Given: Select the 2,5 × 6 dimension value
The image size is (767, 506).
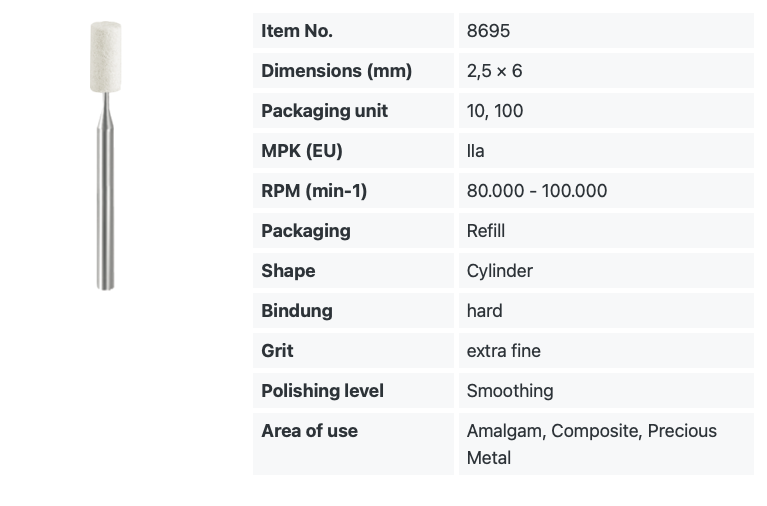Looking at the screenshot, I should point(495,71).
